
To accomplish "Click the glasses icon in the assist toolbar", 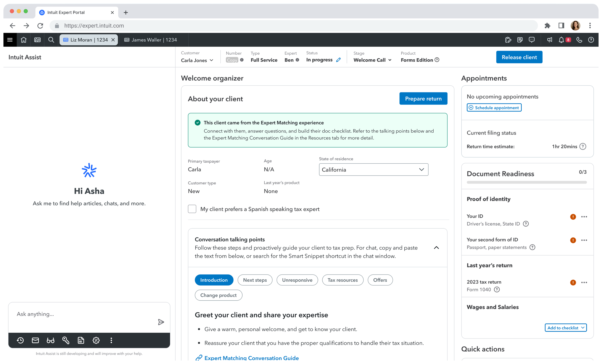I will [x=51, y=340].
